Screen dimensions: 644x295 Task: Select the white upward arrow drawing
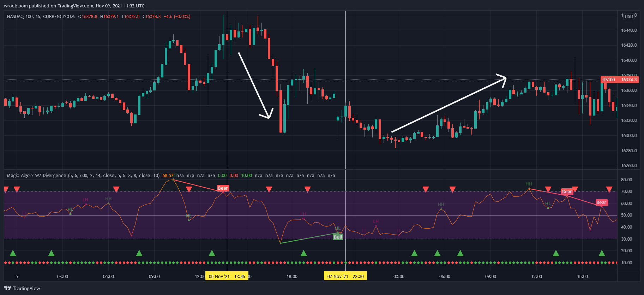(448, 105)
